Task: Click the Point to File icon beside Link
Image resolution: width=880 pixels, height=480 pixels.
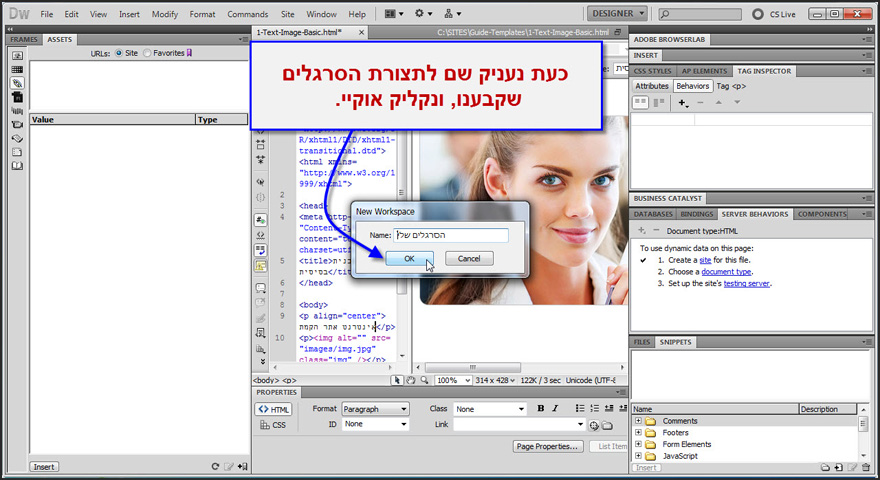Action: pyautogui.click(x=594, y=426)
